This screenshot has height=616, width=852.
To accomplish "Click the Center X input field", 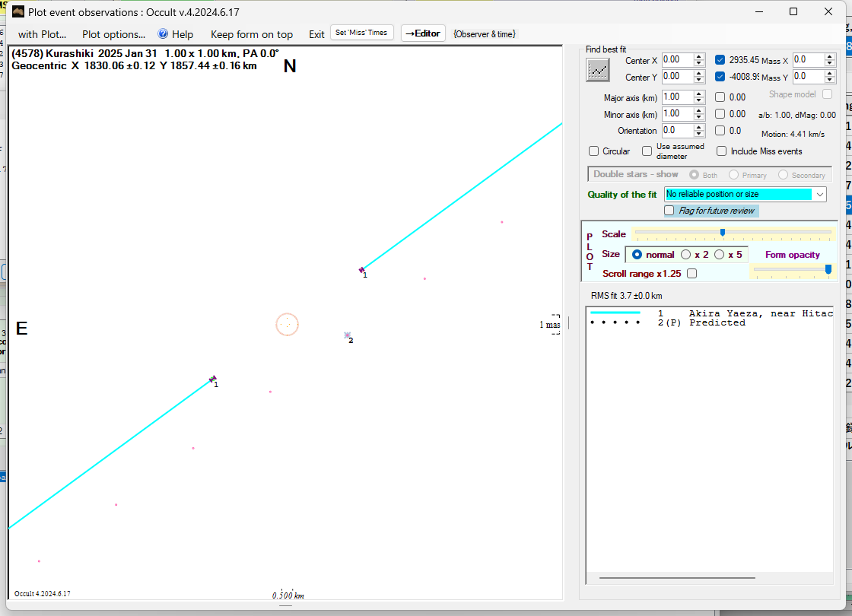I will coord(676,60).
